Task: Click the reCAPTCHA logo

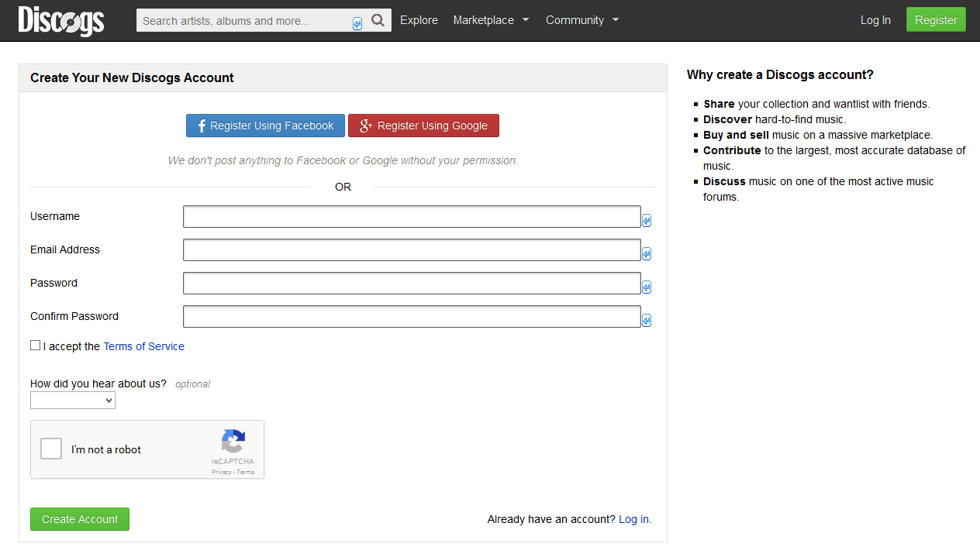Action: (233, 442)
